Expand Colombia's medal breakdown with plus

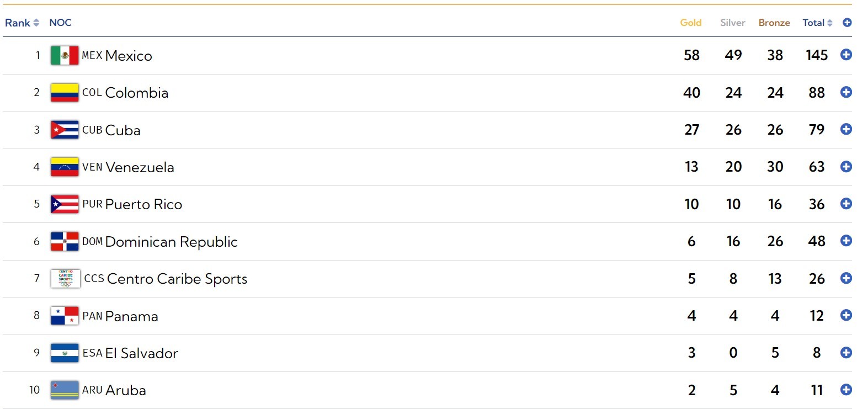(846, 92)
